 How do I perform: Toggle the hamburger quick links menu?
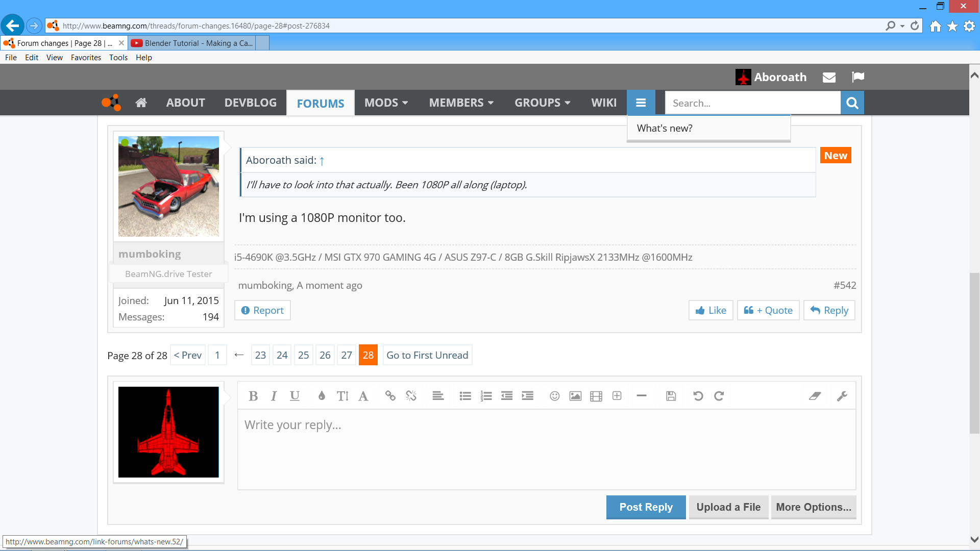point(641,103)
